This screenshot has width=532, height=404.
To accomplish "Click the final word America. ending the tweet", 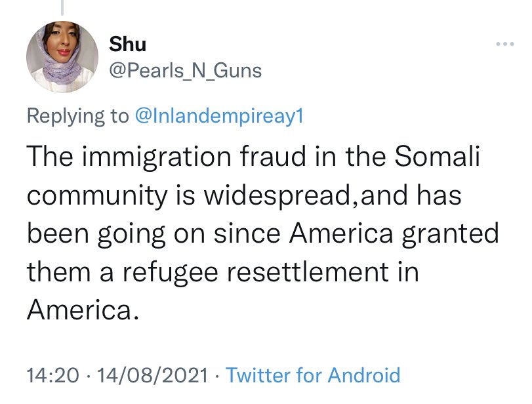I will [x=83, y=310].
